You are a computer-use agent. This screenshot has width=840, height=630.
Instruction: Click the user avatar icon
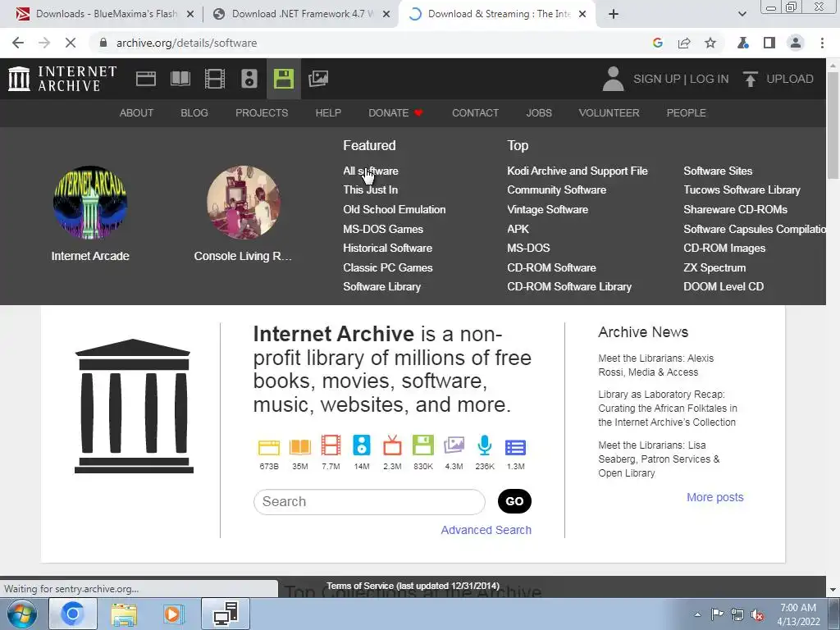(x=613, y=79)
